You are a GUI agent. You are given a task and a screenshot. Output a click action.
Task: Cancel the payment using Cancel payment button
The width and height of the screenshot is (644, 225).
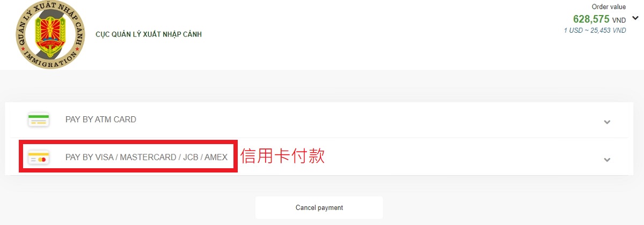pyautogui.click(x=319, y=207)
